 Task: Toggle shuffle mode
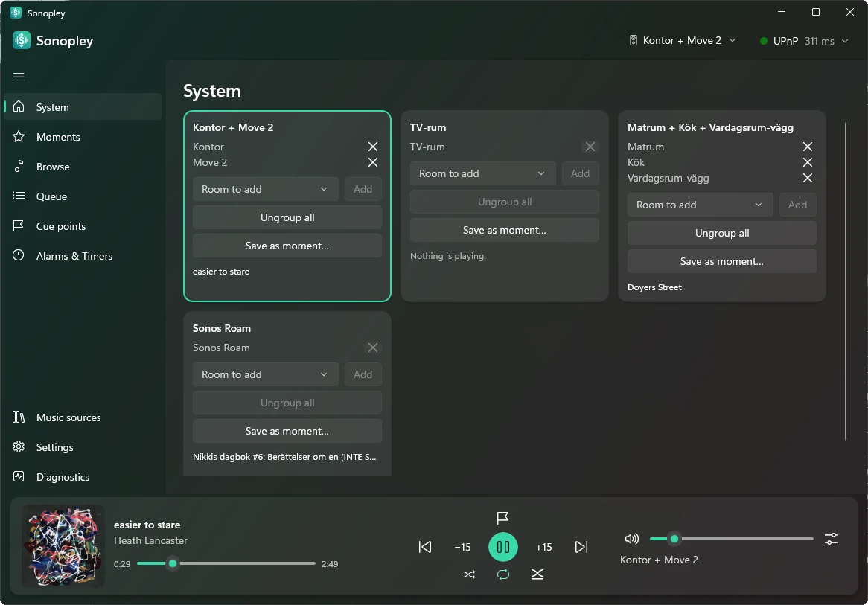pos(469,574)
